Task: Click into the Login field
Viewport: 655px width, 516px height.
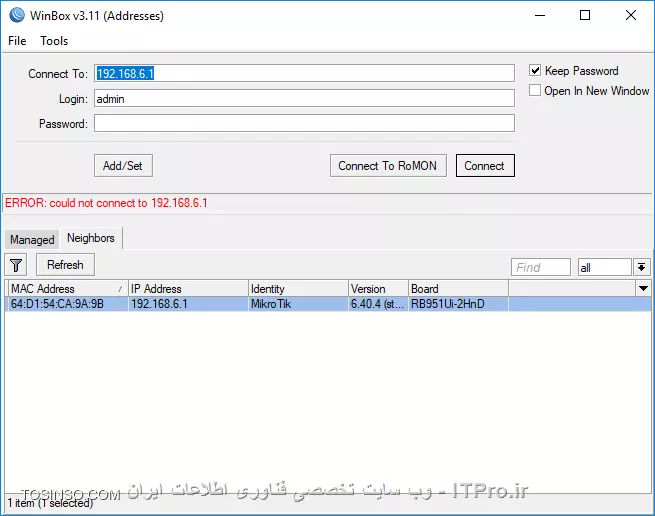Action: pyautogui.click(x=304, y=99)
